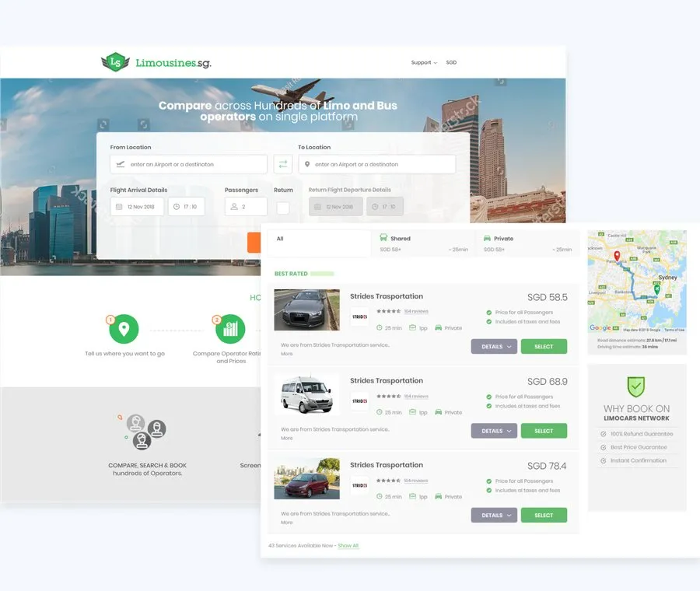The width and height of the screenshot is (700, 591).
Task: Click the step 1 location pin icon
Action: [x=124, y=329]
